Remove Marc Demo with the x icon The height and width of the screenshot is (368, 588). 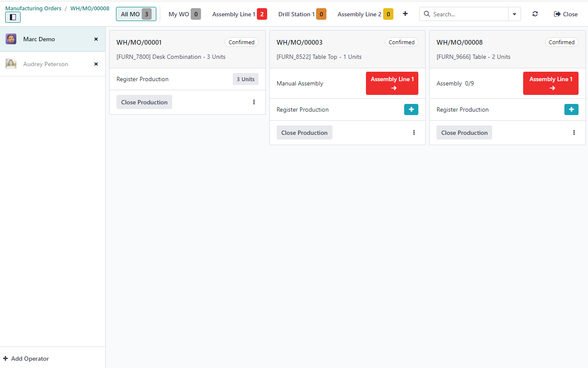pyautogui.click(x=96, y=39)
